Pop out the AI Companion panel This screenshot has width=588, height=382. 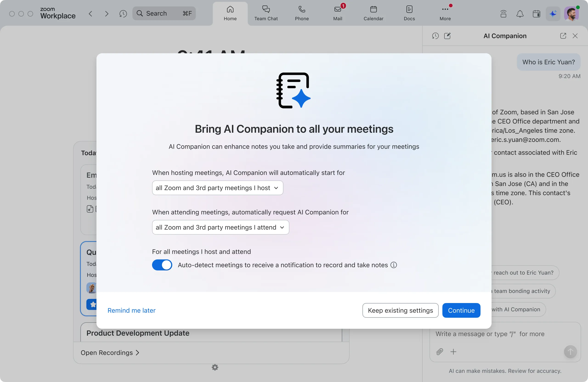(x=563, y=36)
